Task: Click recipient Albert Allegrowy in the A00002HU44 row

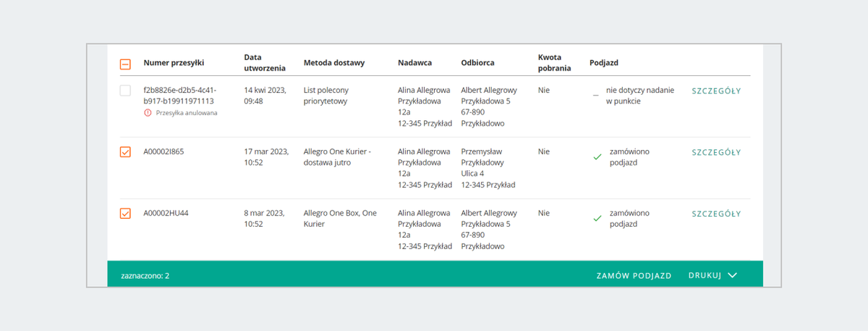Action: pos(489,214)
